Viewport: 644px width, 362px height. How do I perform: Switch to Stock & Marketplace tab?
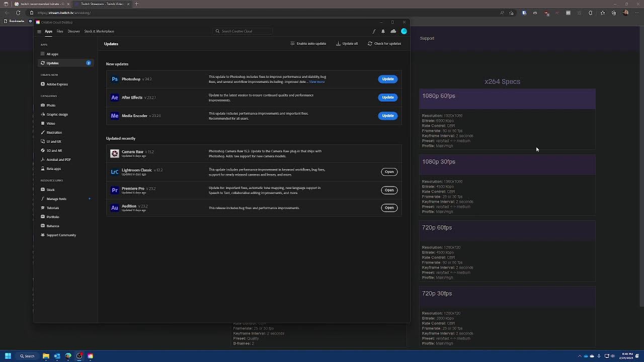[x=99, y=32]
